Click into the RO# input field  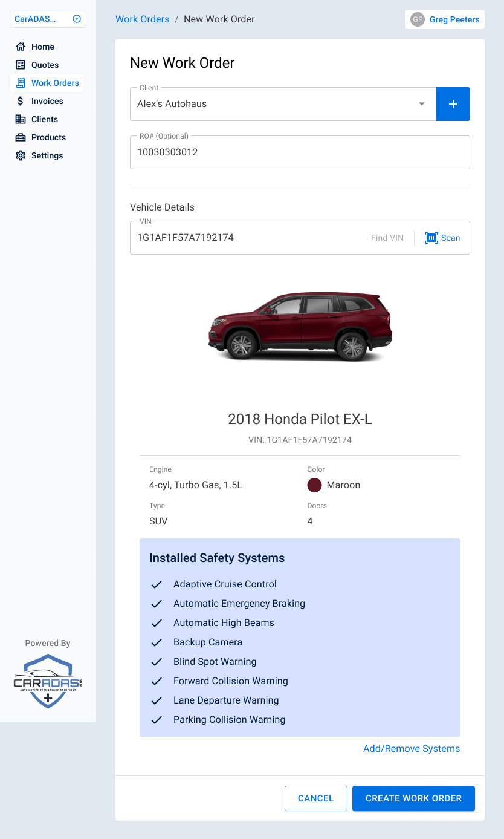tap(299, 152)
